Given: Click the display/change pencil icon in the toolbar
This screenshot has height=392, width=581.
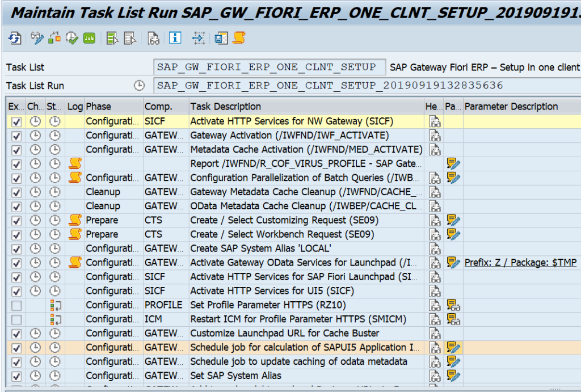Looking at the screenshot, I should pyautogui.click(x=36, y=39).
